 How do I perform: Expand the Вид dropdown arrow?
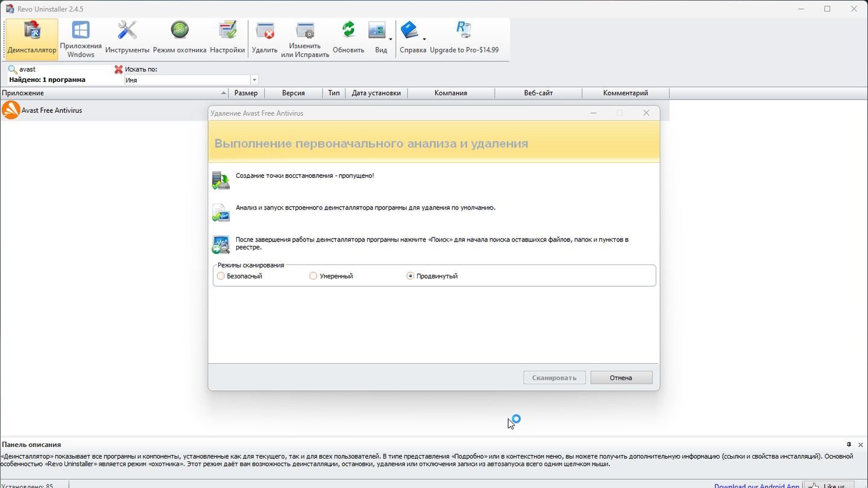391,40
